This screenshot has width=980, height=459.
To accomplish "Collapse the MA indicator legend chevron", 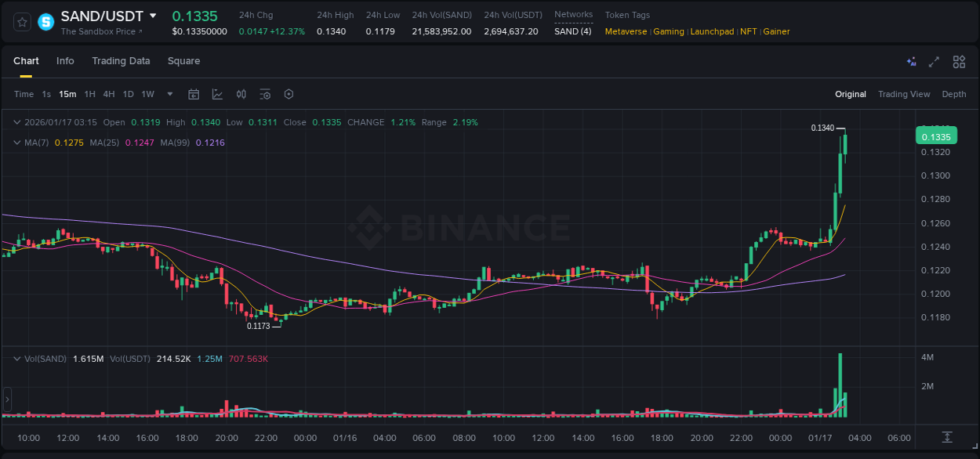I will (x=16, y=143).
